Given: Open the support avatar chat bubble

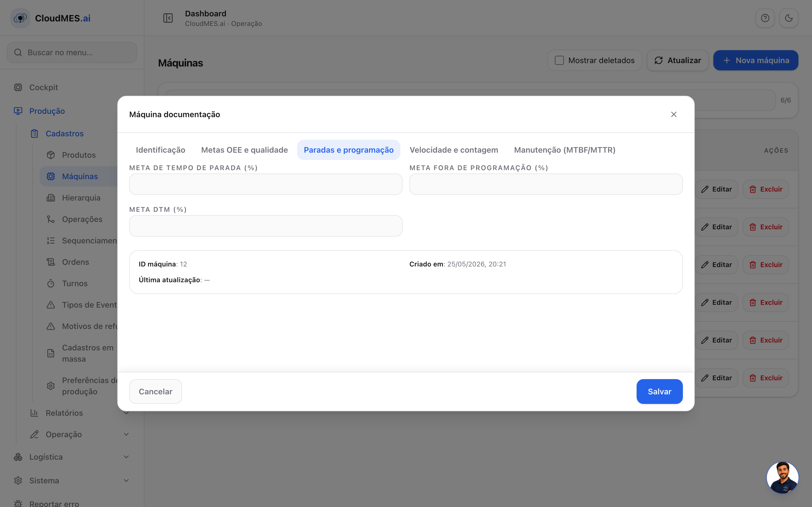Looking at the screenshot, I should (x=782, y=477).
